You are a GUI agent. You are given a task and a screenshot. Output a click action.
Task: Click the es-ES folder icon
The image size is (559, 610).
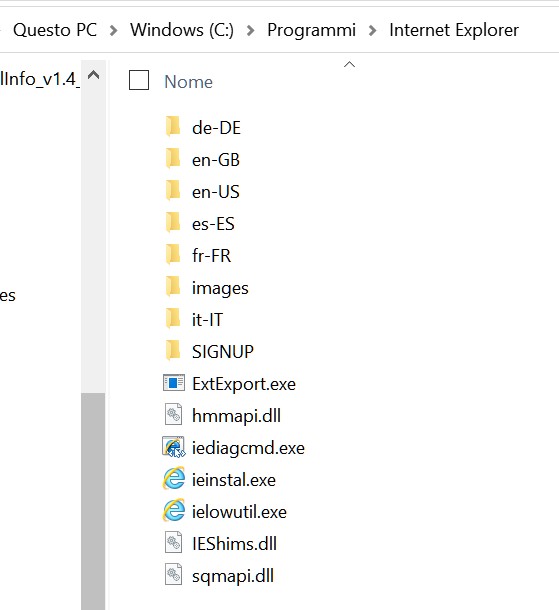[x=173, y=223]
